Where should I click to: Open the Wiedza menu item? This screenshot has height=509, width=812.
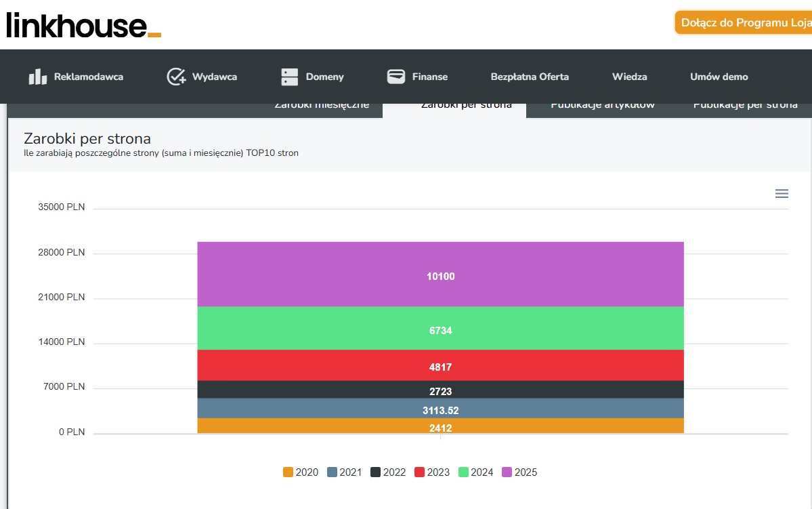629,77
